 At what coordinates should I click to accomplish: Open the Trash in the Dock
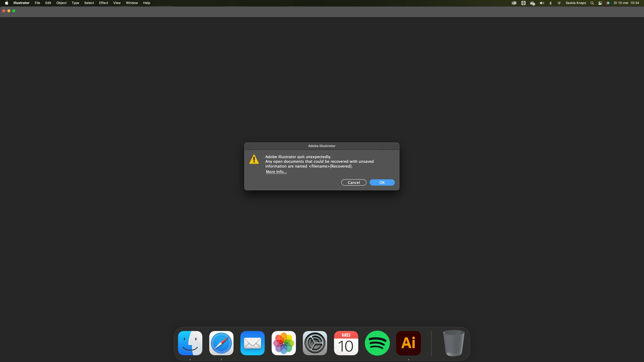453,343
